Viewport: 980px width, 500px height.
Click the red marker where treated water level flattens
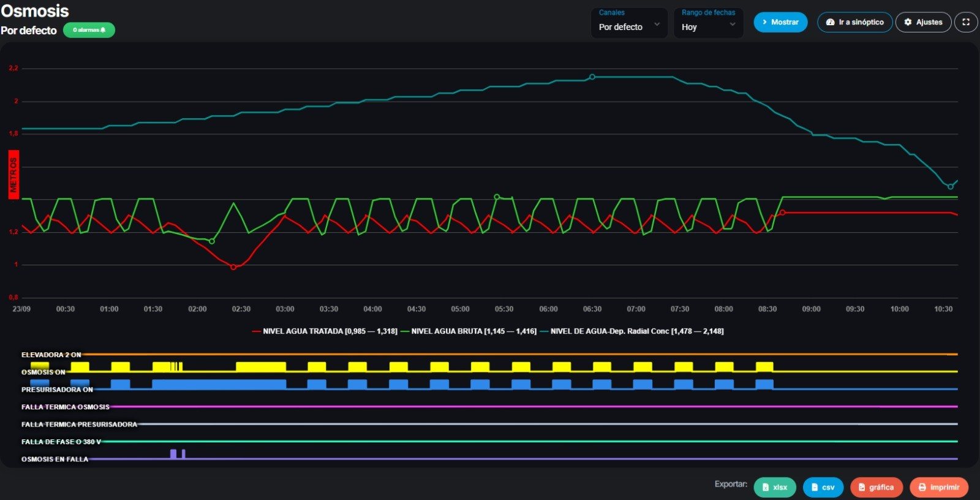782,213
